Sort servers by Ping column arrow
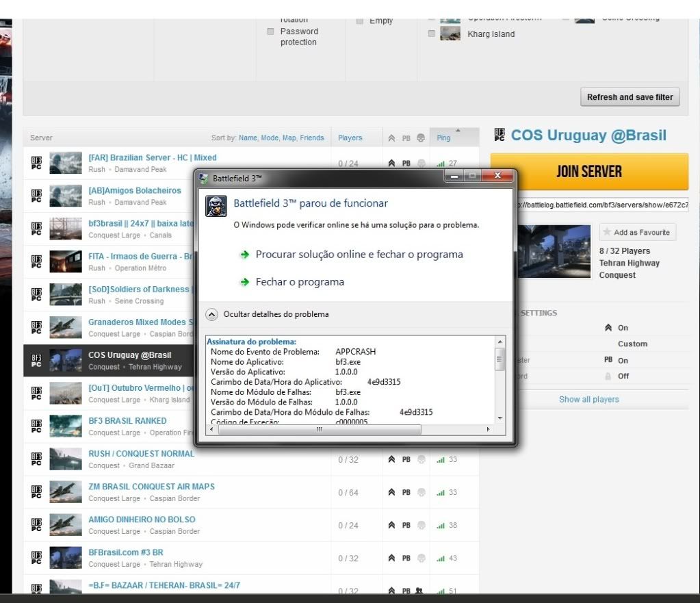Image resolution: width=700 pixels, height=603 pixels. pyautogui.click(x=458, y=131)
